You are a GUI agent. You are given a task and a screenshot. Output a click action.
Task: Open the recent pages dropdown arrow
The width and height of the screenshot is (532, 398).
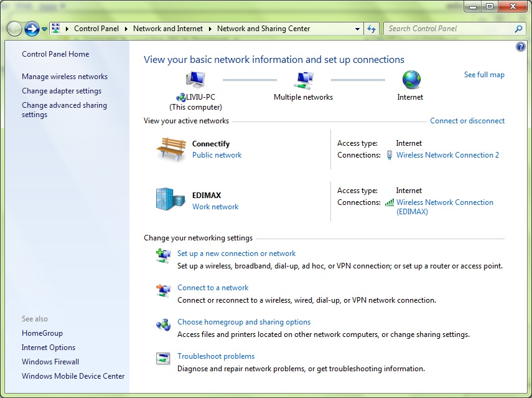pyautogui.click(x=44, y=29)
